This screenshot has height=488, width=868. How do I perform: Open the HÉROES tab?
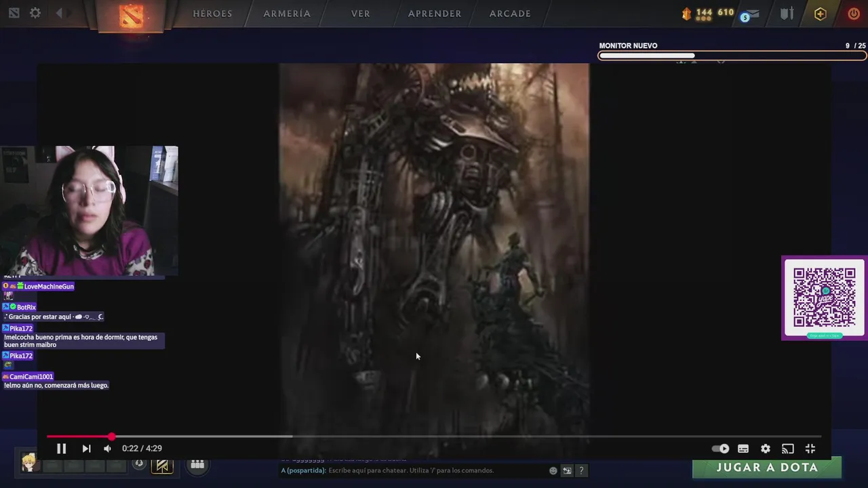click(212, 14)
